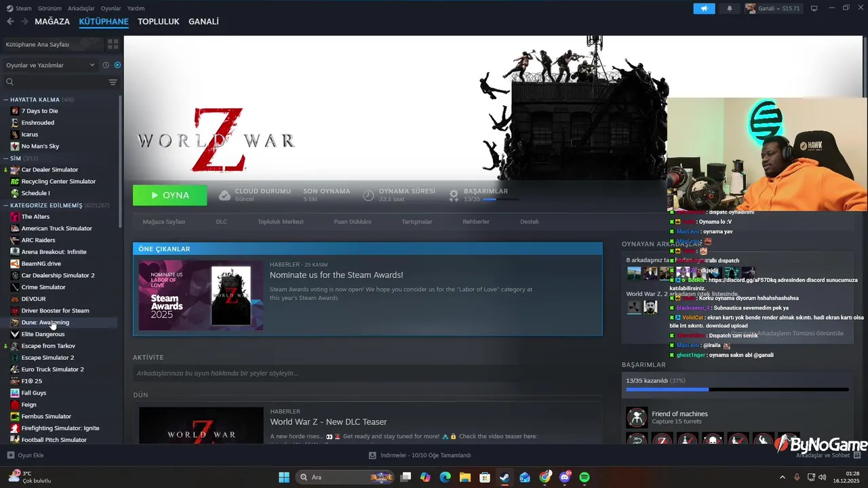Select the Recycling Center Simulator RC icon
Screen dimensions: 868x488
click(x=15, y=182)
